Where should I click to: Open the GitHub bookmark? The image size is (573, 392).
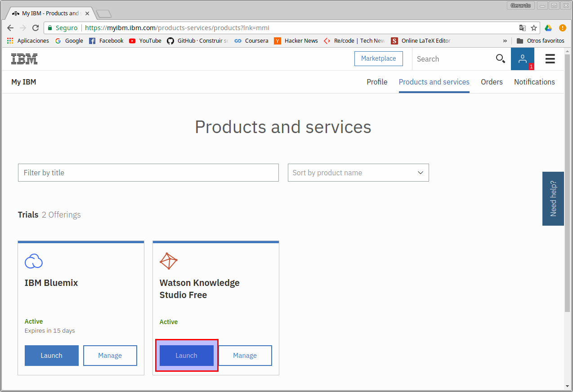coord(198,40)
